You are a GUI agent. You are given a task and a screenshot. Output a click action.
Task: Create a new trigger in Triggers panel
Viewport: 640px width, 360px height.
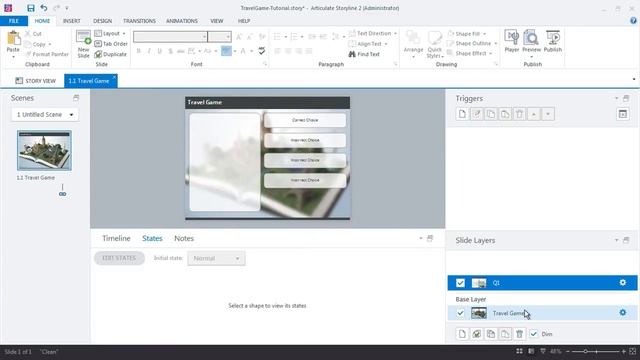tap(462, 114)
